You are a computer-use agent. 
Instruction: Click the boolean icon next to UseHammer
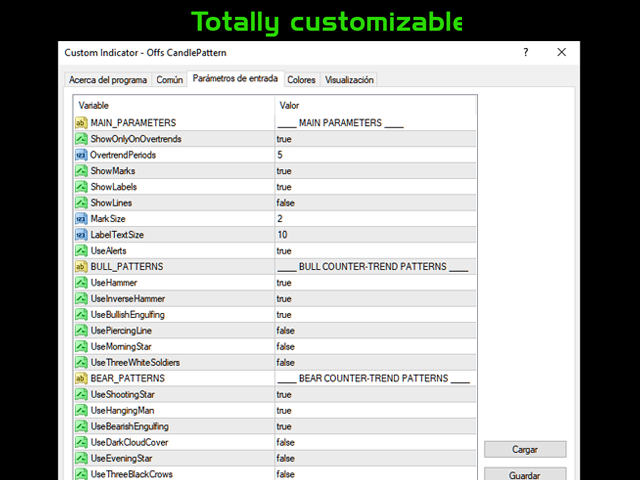click(x=82, y=283)
